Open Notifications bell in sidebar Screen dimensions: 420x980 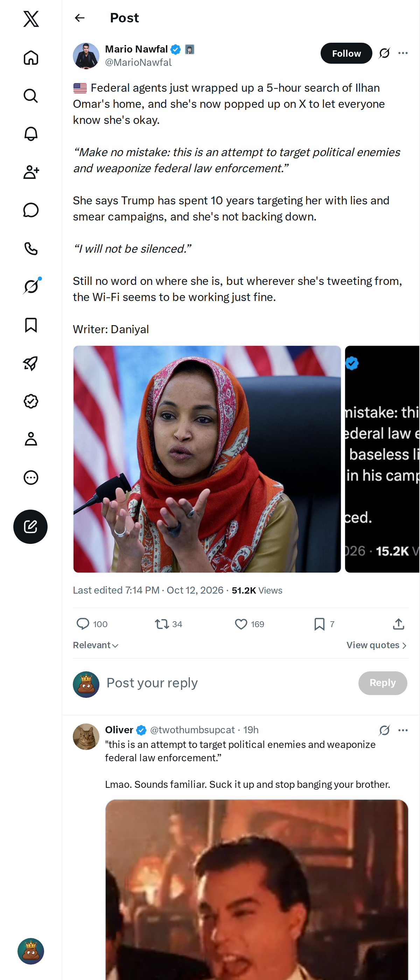click(31, 134)
